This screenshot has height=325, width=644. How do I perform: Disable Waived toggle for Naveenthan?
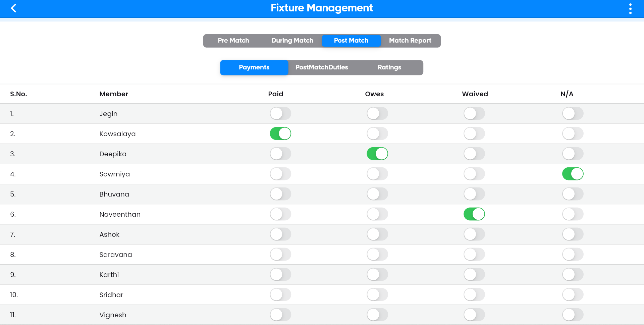(474, 214)
